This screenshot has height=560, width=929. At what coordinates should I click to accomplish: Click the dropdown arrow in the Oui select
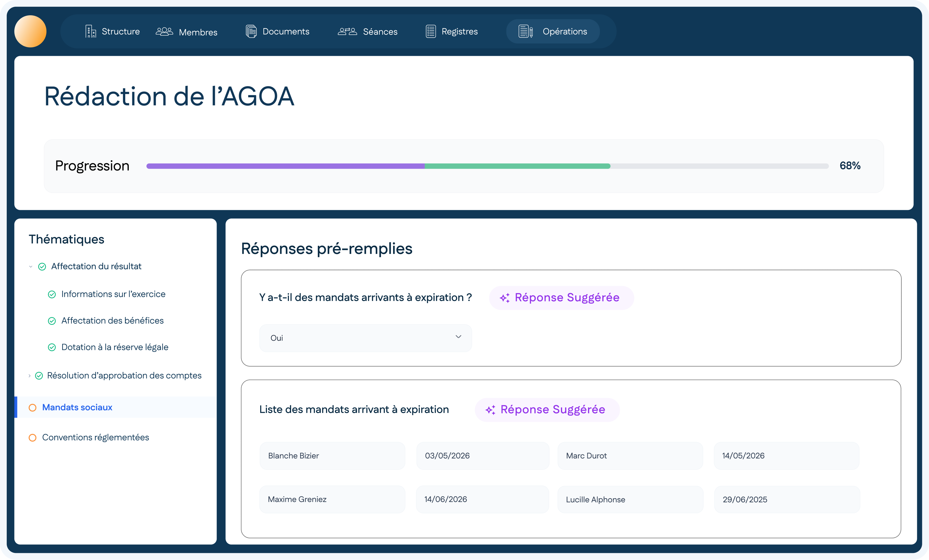[458, 337]
